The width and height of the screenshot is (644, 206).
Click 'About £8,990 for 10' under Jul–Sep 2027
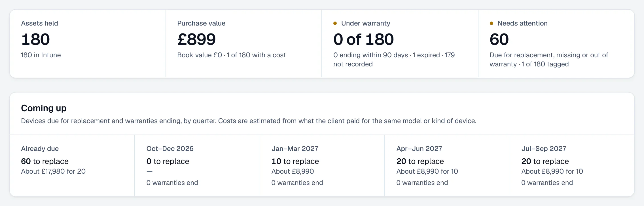(552, 171)
